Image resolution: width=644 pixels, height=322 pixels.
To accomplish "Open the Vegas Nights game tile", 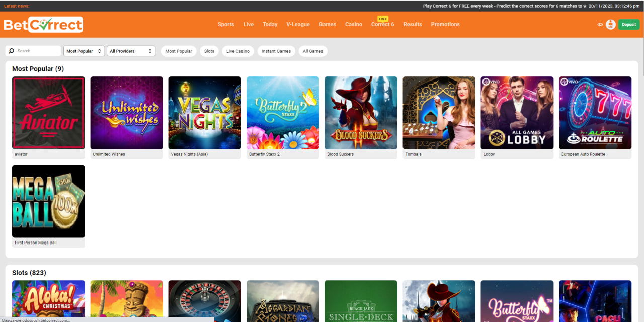I will pos(204,113).
